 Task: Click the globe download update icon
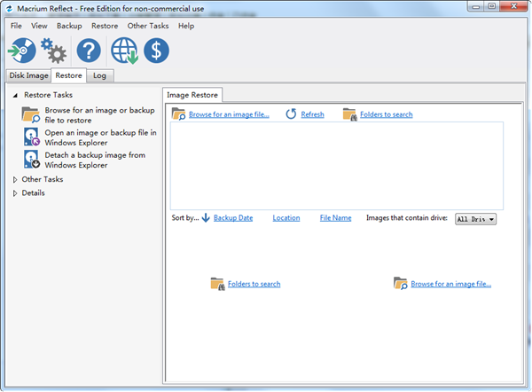coord(124,51)
